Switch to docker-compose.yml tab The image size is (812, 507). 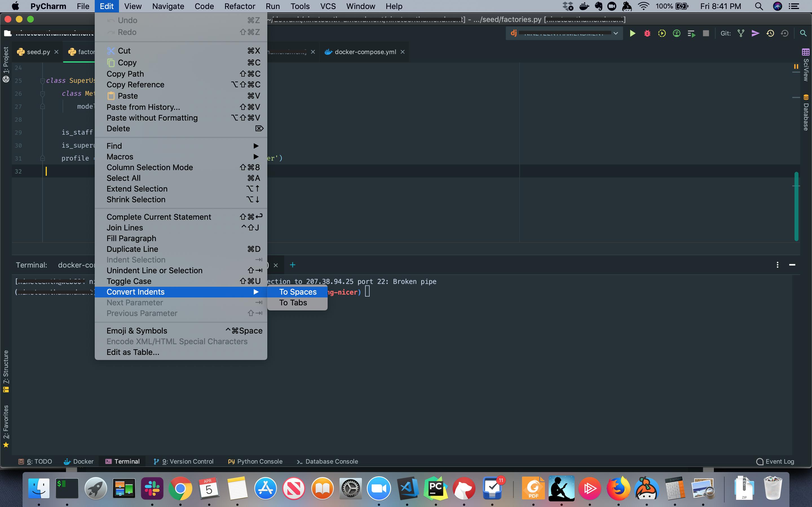365,52
